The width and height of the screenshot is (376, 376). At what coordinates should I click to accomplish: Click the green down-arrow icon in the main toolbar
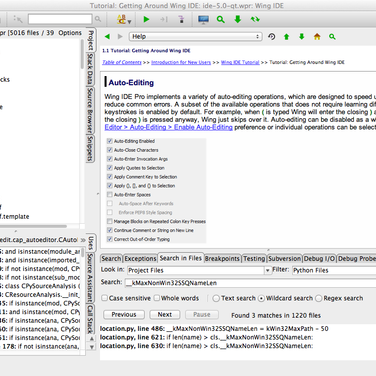coord(238,19)
